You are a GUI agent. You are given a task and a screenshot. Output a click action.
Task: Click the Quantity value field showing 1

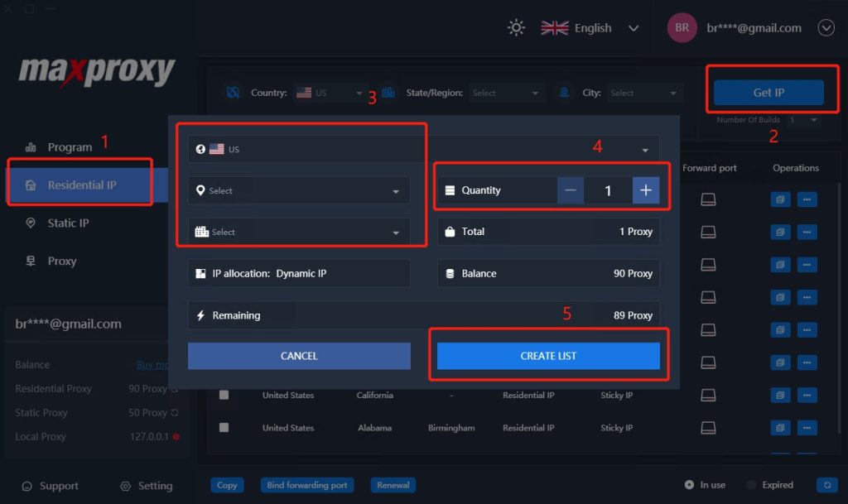coord(608,190)
